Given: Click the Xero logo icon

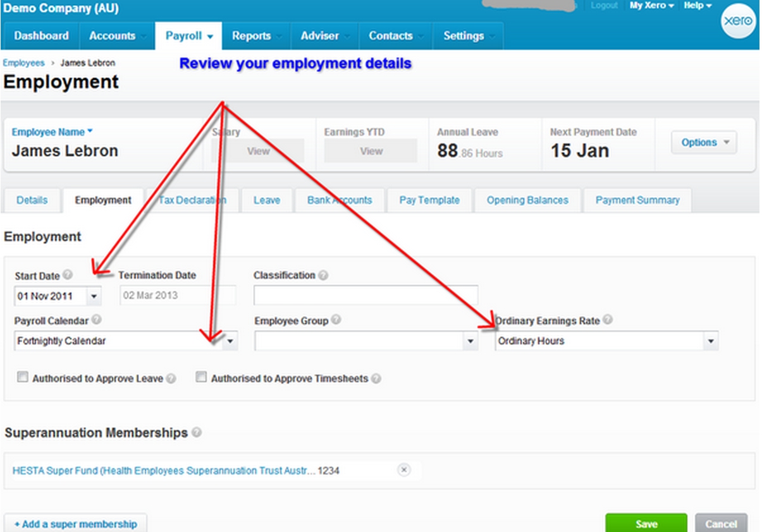Looking at the screenshot, I should point(738,21).
